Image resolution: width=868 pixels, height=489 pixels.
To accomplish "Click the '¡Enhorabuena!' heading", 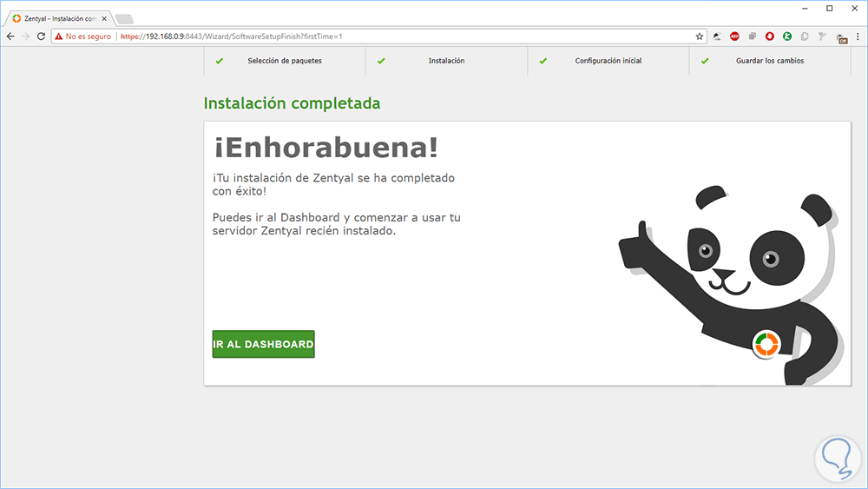I will point(326,148).
